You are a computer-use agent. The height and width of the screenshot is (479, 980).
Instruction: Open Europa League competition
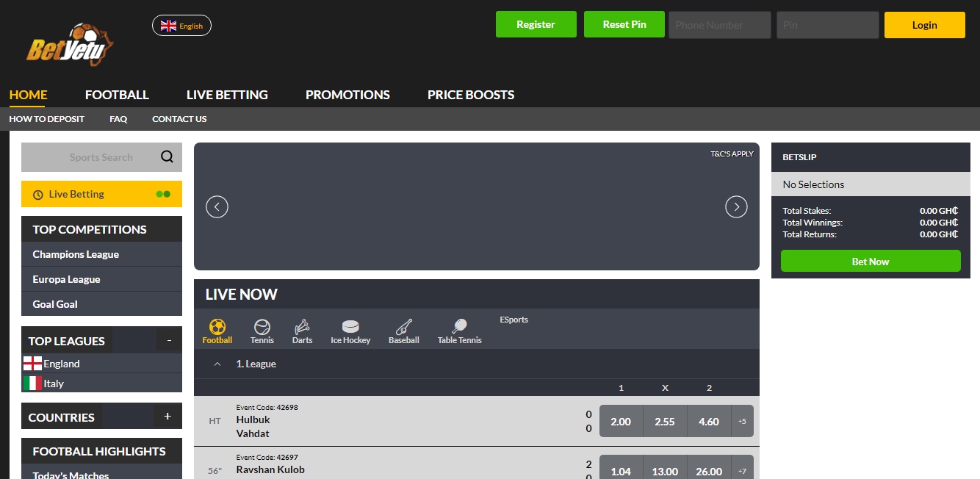101,279
